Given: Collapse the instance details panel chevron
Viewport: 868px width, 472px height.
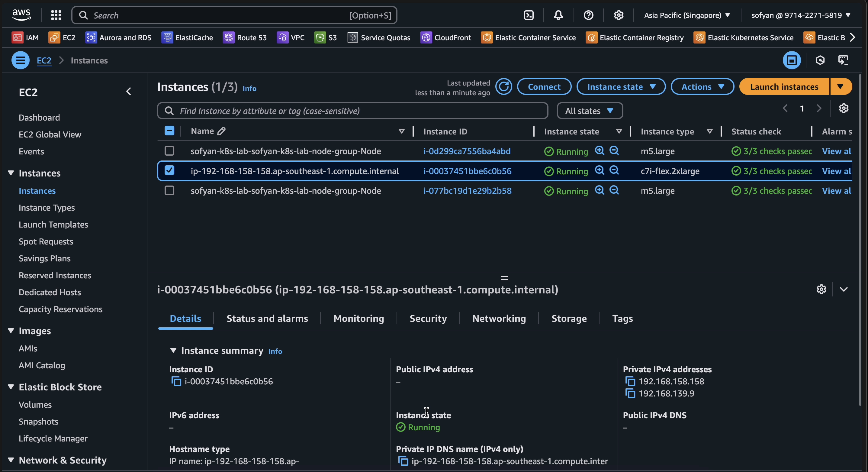Looking at the screenshot, I should [x=844, y=289].
